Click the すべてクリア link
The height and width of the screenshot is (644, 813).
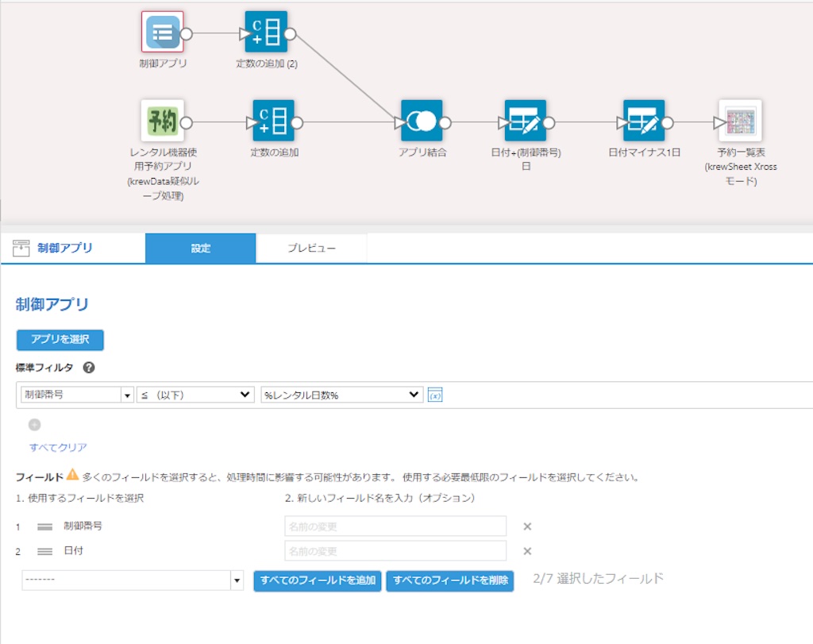click(x=58, y=447)
